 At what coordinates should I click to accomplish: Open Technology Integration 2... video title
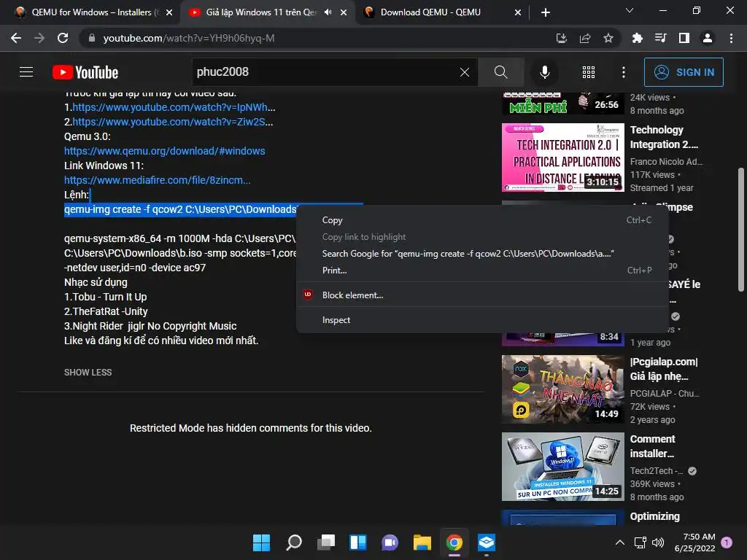pyautogui.click(x=664, y=137)
